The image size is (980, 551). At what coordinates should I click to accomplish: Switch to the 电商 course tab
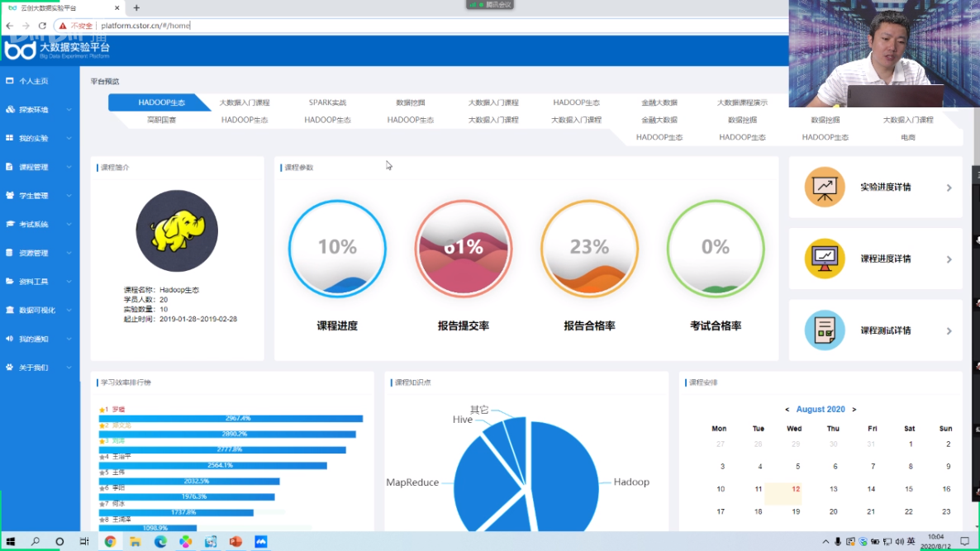point(907,138)
